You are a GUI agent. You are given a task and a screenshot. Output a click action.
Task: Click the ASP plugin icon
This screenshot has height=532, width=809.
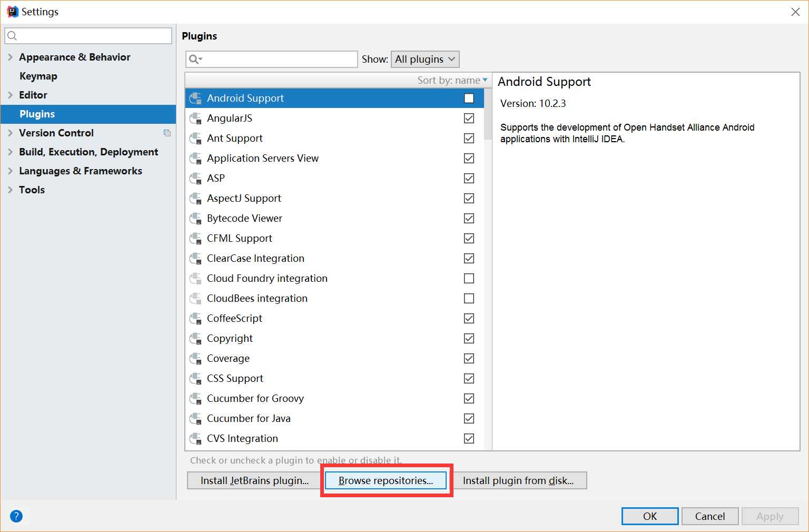195,179
